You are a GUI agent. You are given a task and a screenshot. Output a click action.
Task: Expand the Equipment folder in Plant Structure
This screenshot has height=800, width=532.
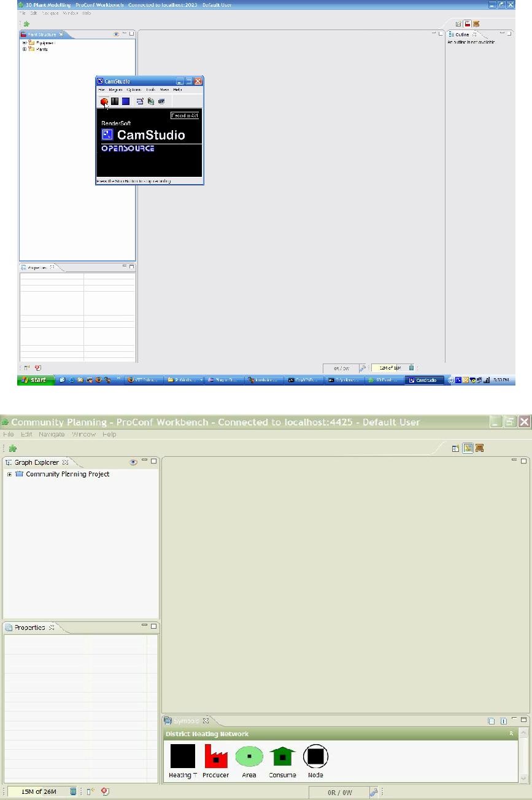(x=25, y=43)
